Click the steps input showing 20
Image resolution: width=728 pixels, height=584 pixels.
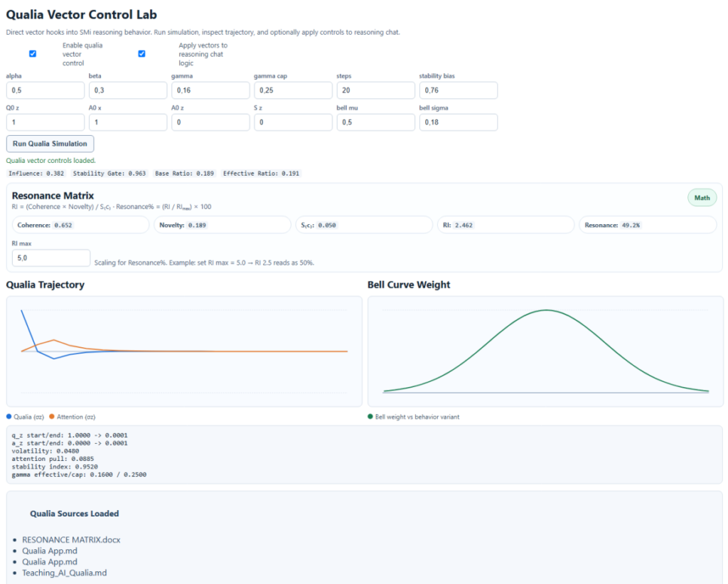pos(376,90)
